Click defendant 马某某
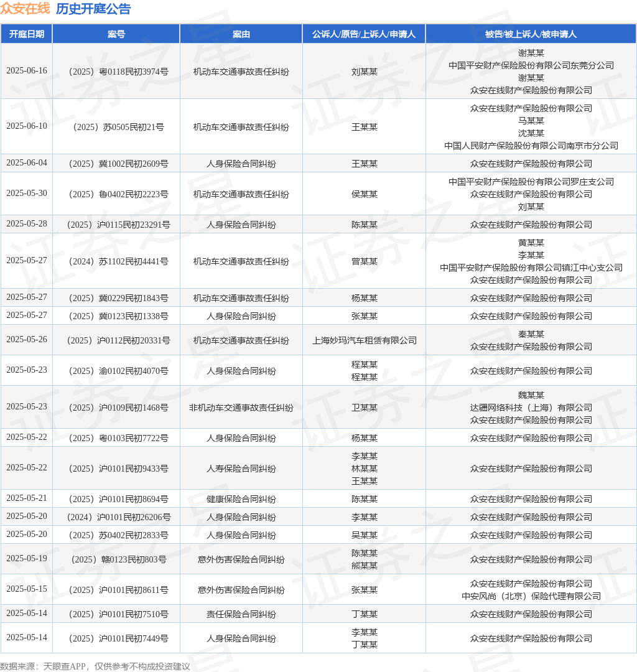Image resolution: width=637 pixels, height=672 pixels. 531,121
